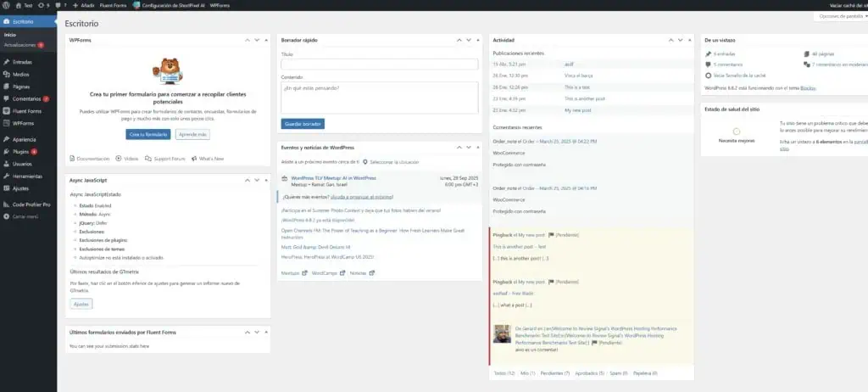Focus the Título field in Borrador rápido

(379, 64)
